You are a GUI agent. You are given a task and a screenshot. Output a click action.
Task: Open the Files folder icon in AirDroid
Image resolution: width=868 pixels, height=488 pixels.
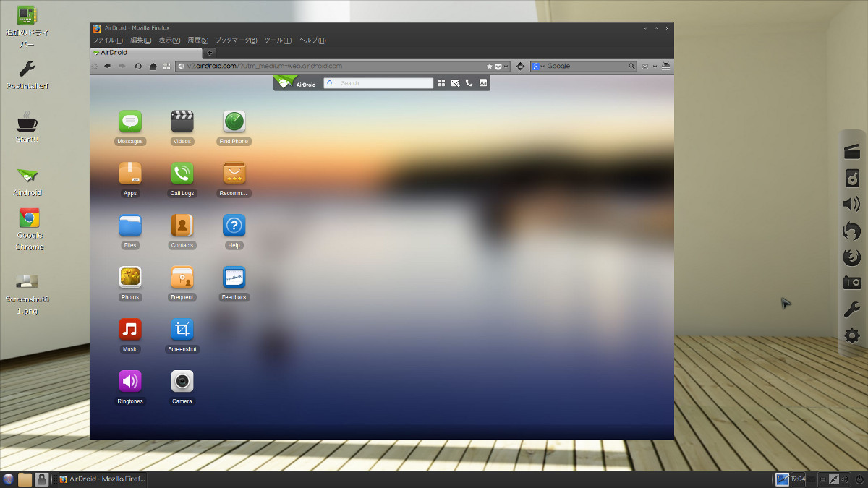tap(130, 225)
